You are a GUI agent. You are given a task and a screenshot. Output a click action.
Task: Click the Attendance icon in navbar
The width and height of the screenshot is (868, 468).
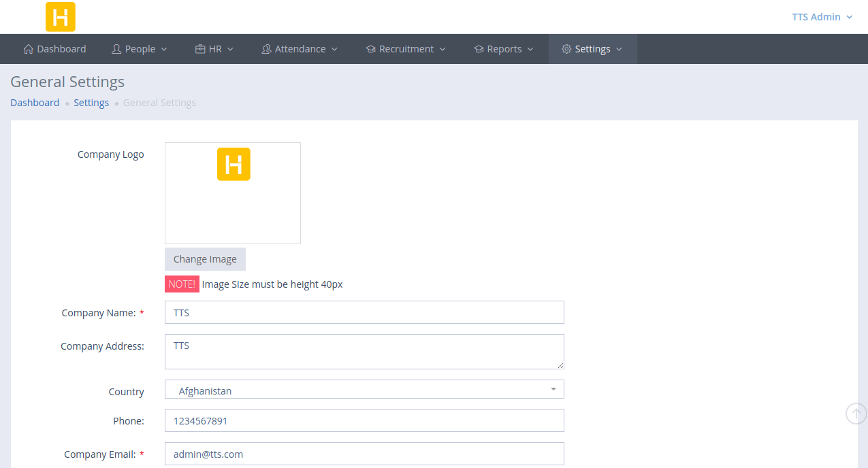(x=266, y=49)
